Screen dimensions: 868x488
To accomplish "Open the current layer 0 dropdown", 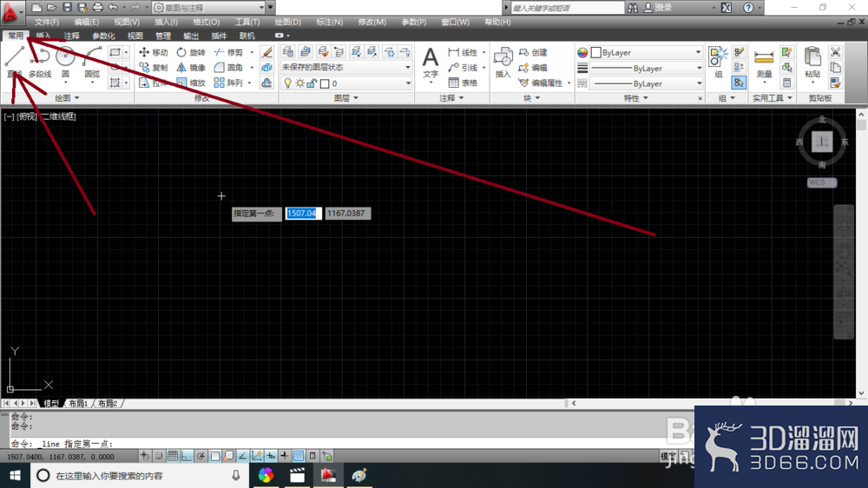I will 346,83.
